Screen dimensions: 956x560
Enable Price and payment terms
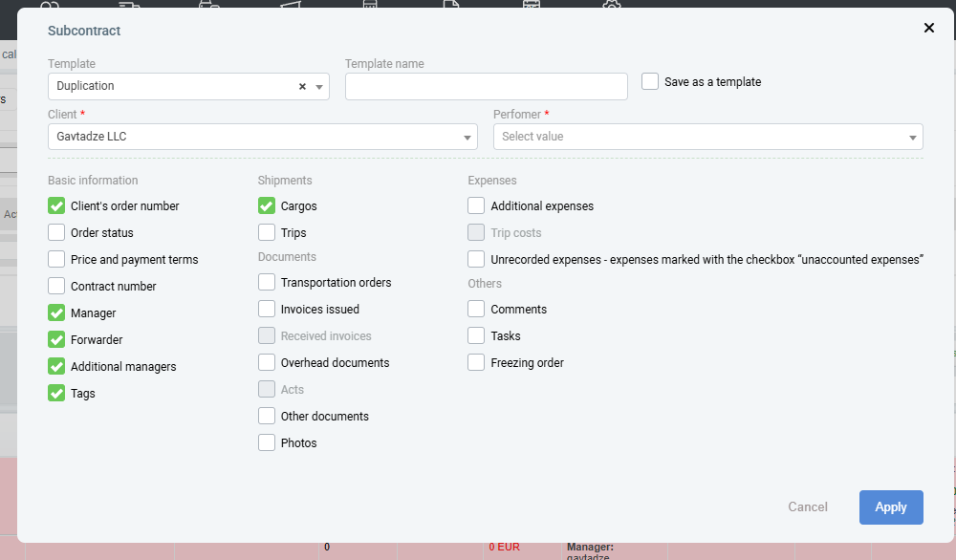(x=56, y=259)
